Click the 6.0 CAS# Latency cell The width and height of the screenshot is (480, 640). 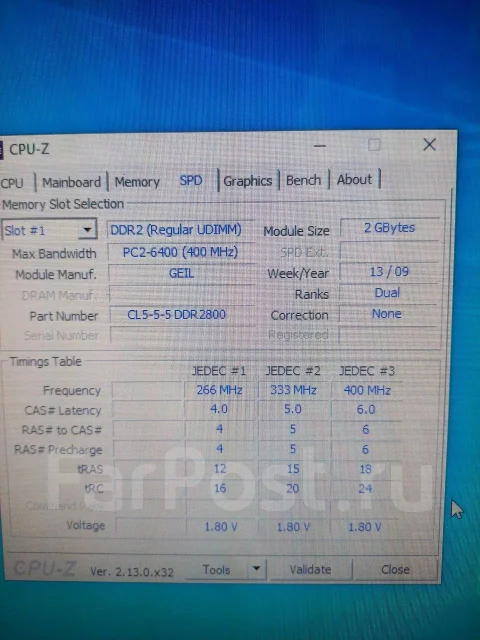click(x=366, y=409)
